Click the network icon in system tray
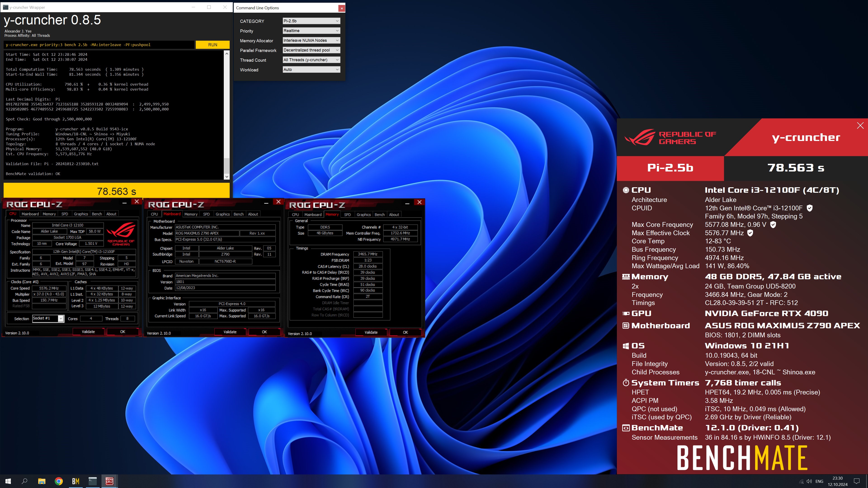Screen dimensions: 868x488 (801, 482)
